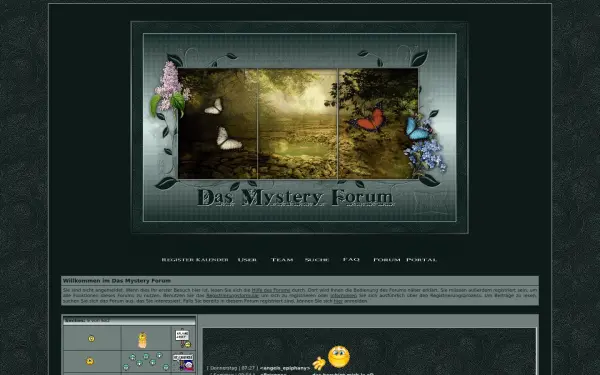Open the 'Registrierungsformular' link
Viewport: 600px width, 375px height.
(232, 296)
